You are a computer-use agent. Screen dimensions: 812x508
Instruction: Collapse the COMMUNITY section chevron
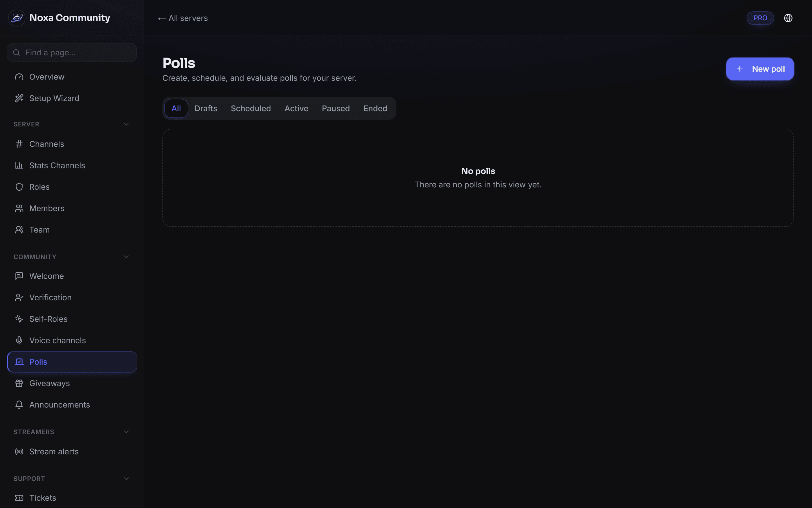pyautogui.click(x=126, y=257)
